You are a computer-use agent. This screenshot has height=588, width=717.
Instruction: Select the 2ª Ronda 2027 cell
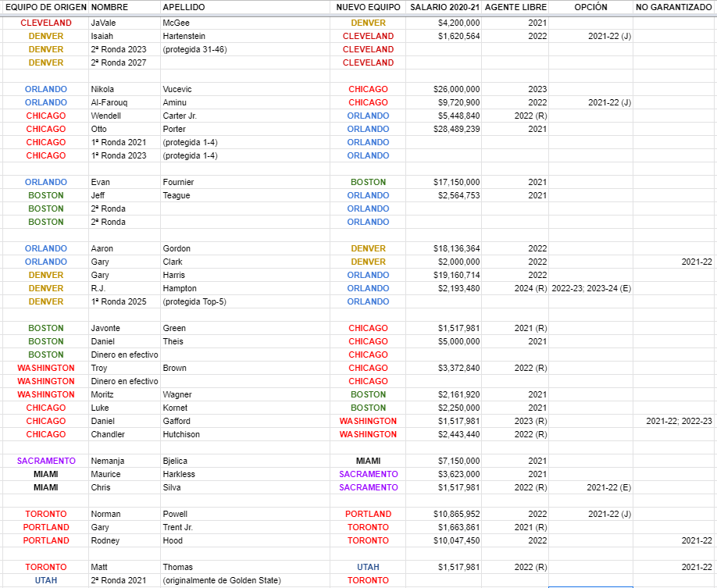[124, 62]
